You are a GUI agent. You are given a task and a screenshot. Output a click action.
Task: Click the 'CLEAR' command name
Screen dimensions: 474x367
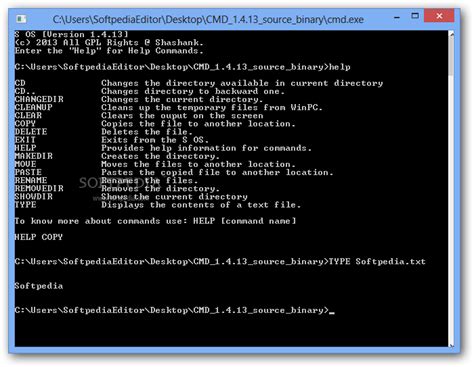[x=28, y=115]
